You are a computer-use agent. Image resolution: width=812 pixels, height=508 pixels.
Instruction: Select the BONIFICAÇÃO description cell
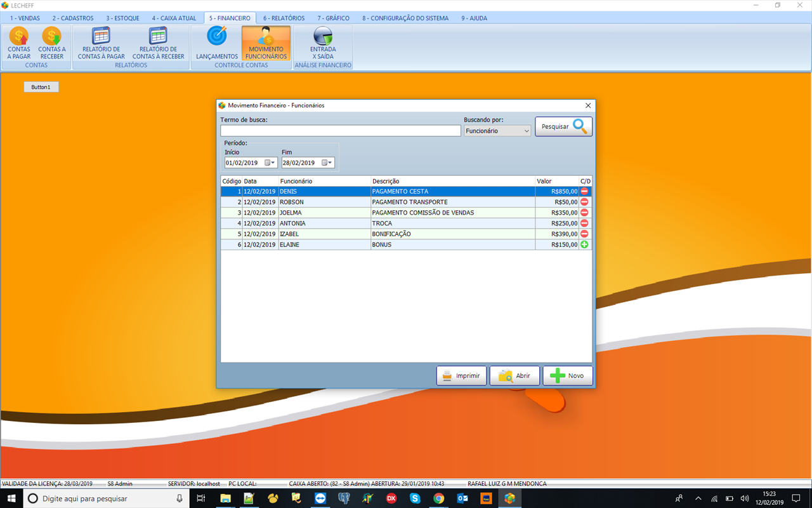(453, 234)
